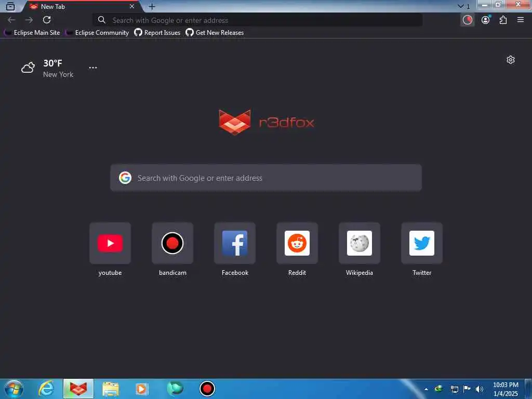Image resolution: width=532 pixels, height=399 pixels.
Task: Open Eclipse Community bookmark
Action: point(97,33)
